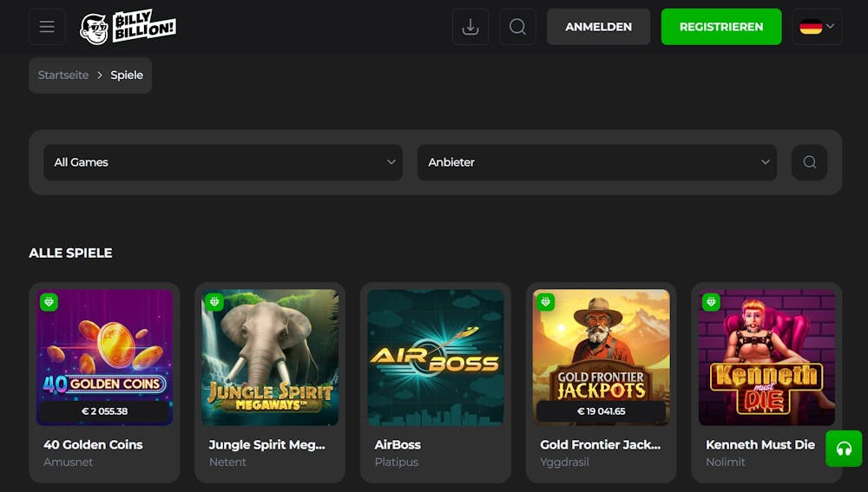Click the filter bar search icon button

[x=809, y=162]
